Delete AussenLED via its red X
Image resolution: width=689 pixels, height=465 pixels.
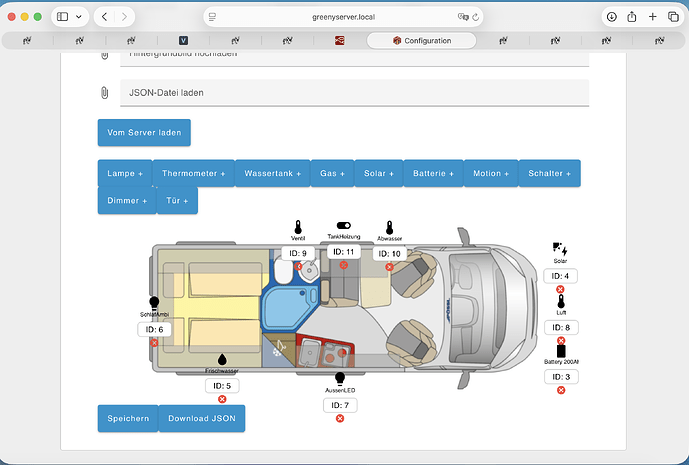pyautogui.click(x=340, y=418)
